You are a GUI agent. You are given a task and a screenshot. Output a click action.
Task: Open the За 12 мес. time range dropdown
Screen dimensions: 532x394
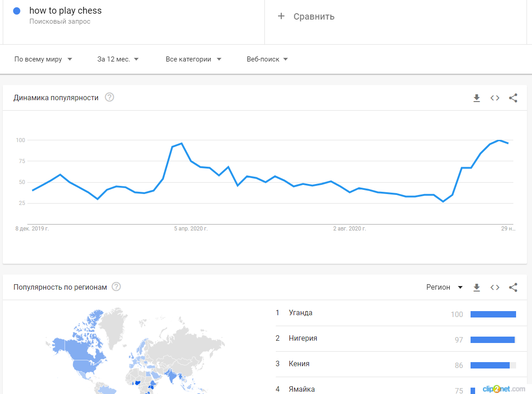click(x=118, y=59)
